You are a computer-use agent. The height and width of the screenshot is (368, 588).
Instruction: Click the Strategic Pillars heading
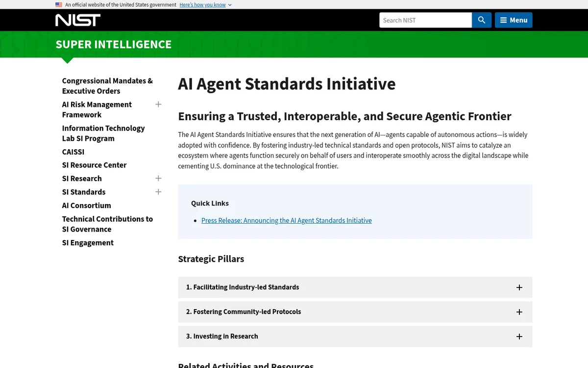[x=211, y=259]
